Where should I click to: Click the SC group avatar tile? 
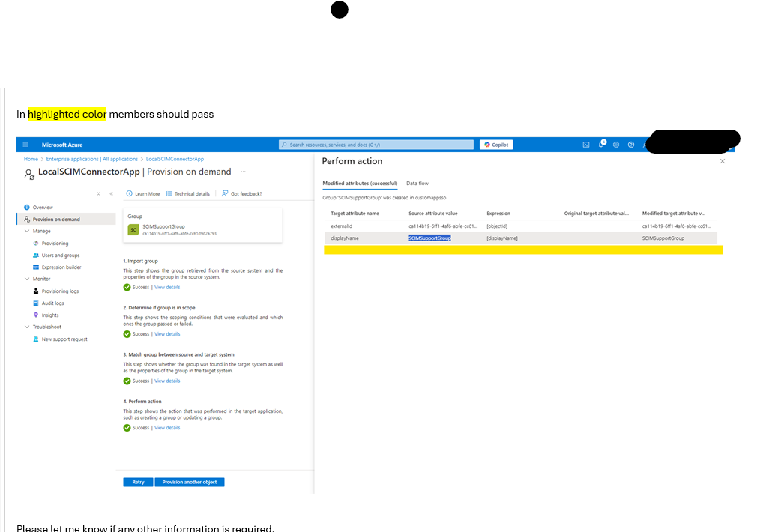[x=133, y=230]
